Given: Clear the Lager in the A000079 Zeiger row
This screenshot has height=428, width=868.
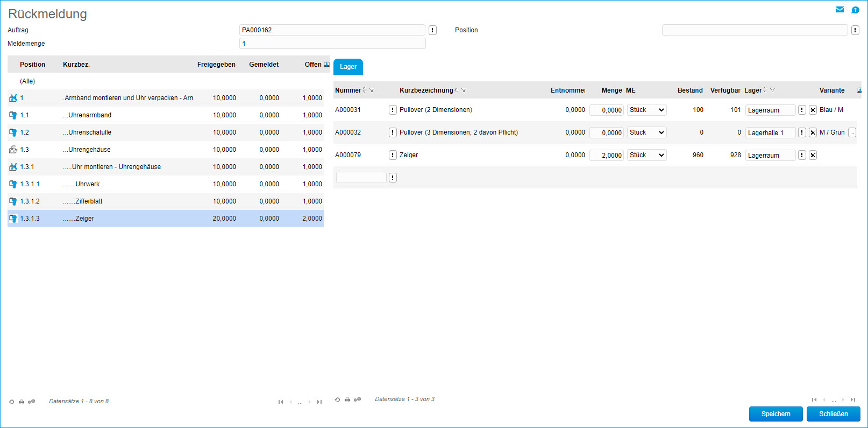Looking at the screenshot, I should point(813,155).
